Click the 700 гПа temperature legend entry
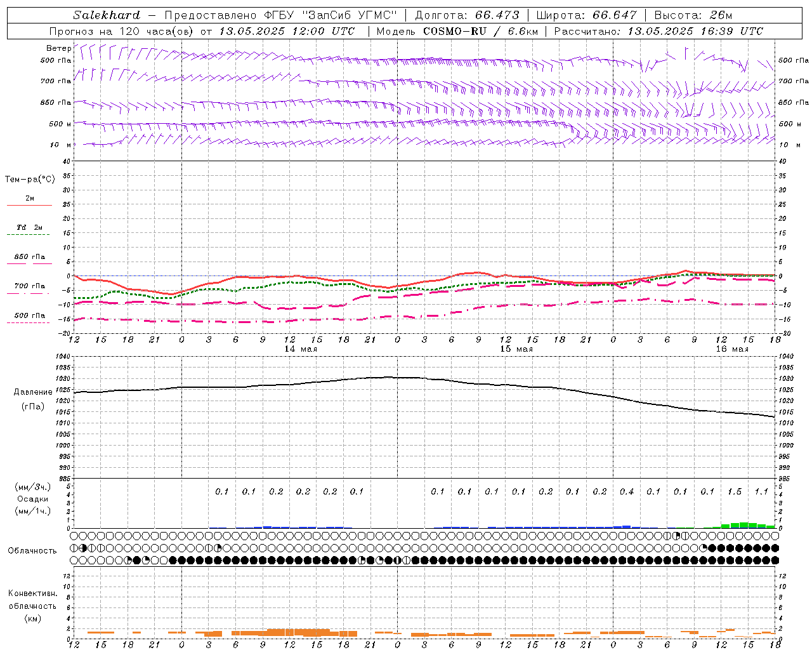Image resolution: width=812 pixels, height=650 pixels. click(29, 286)
